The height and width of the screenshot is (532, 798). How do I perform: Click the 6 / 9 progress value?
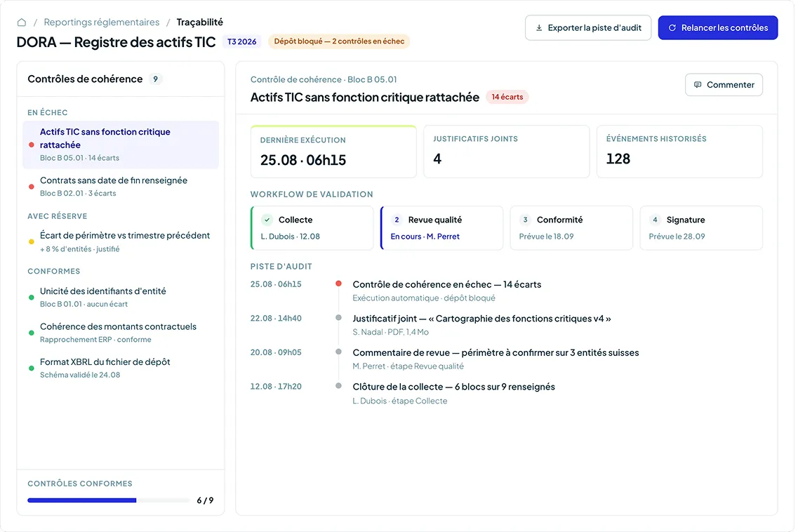click(x=205, y=500)
